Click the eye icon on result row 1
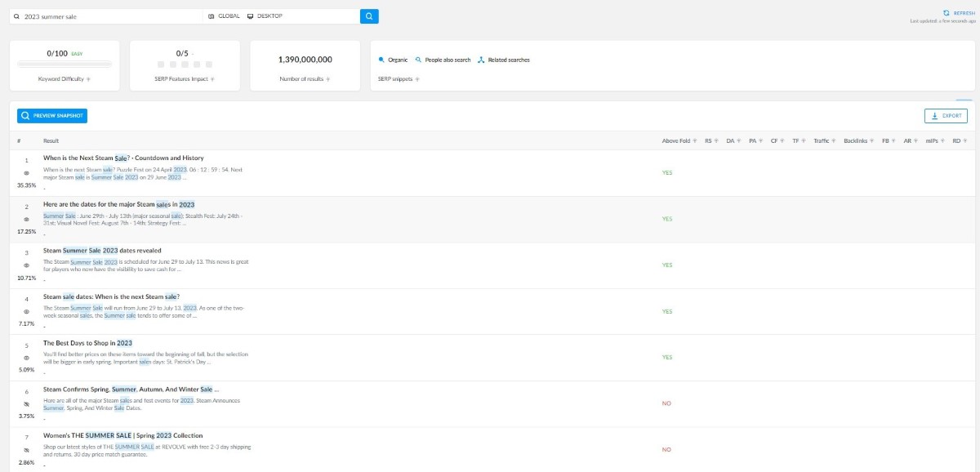This screenshot has width=980, height=472. click(26, 173)
